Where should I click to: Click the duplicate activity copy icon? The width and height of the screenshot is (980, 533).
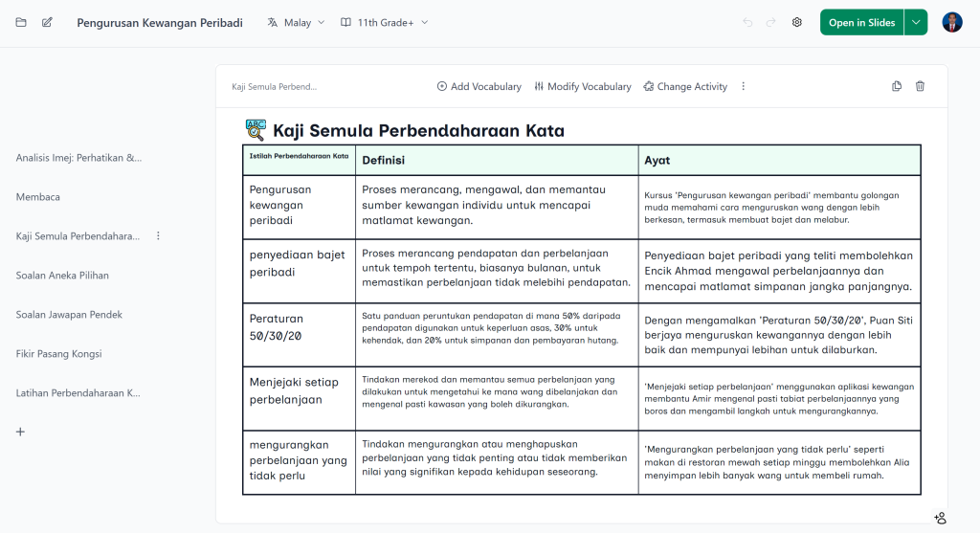(x=897, y=86)
